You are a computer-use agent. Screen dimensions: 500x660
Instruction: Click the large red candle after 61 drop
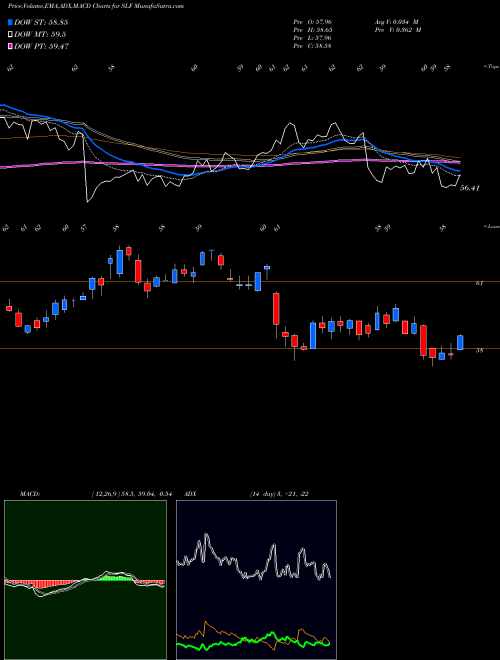(276, 309)
